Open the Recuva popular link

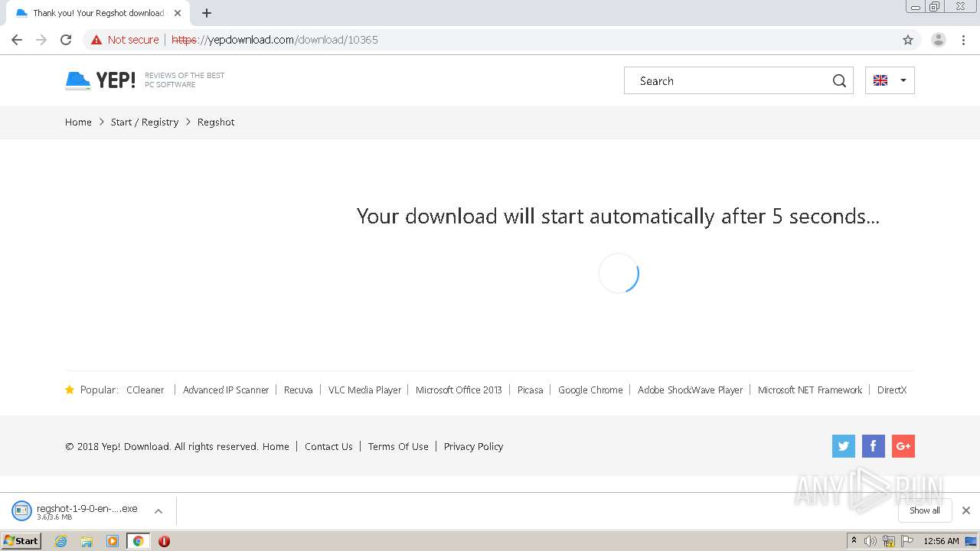pyautogui.click(x=299, y=390)
